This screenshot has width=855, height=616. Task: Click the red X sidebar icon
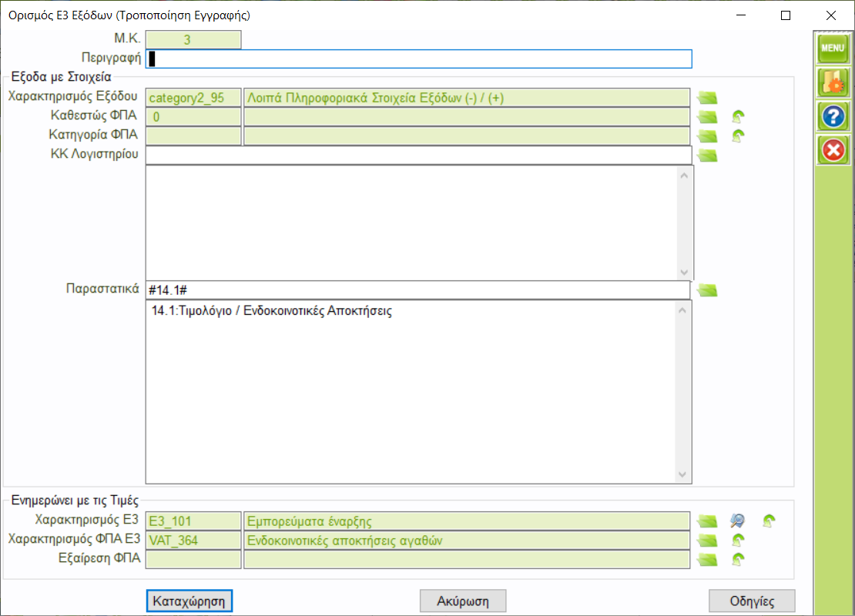coord(833,150)
